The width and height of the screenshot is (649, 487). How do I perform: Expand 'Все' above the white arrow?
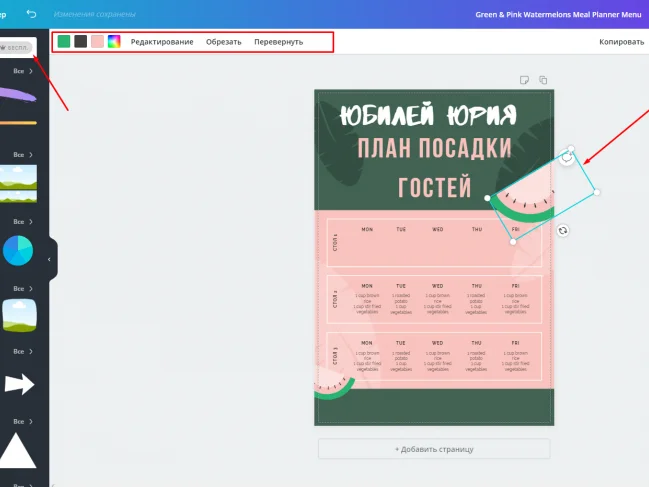[23, 352]
